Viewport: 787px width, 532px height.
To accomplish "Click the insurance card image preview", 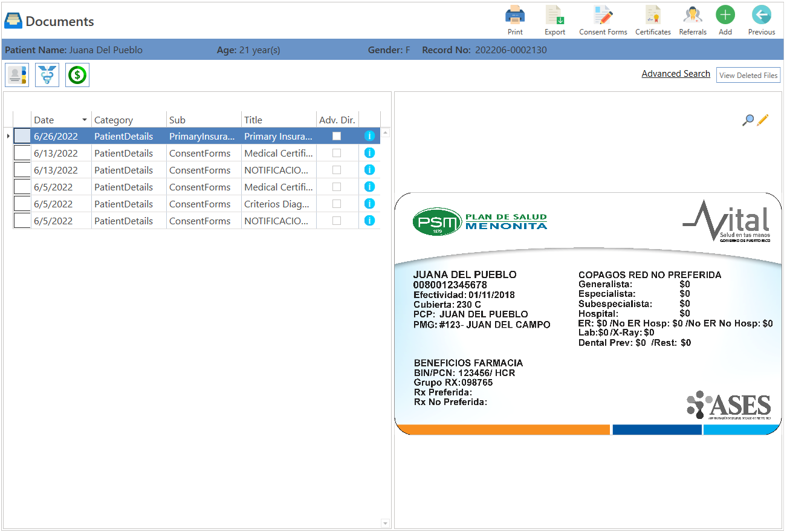I will click(588, 314).
